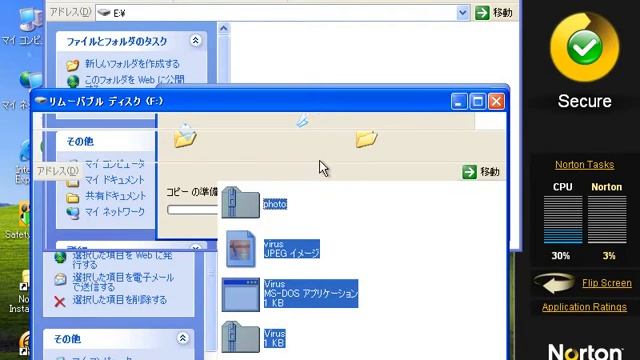Screen dimensions: 640x360
Task: Click 選択した項目を Web に発行する link
Action: tap(122, 260)
